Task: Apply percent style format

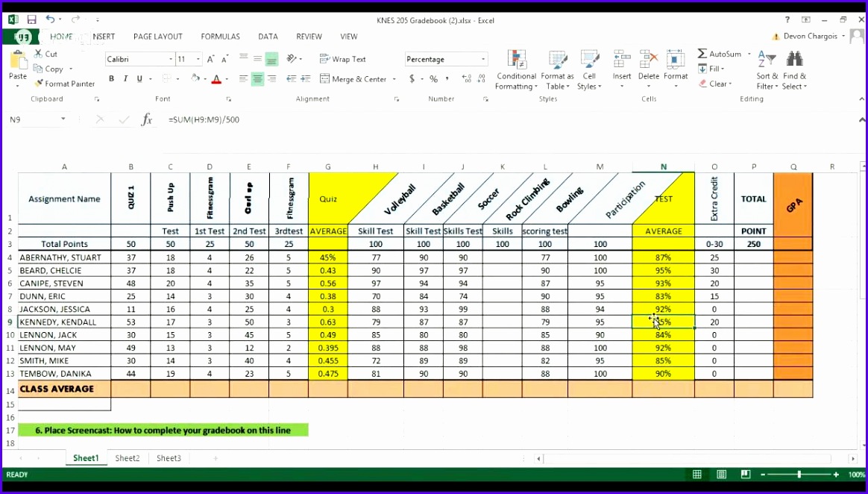Action: 433,78
